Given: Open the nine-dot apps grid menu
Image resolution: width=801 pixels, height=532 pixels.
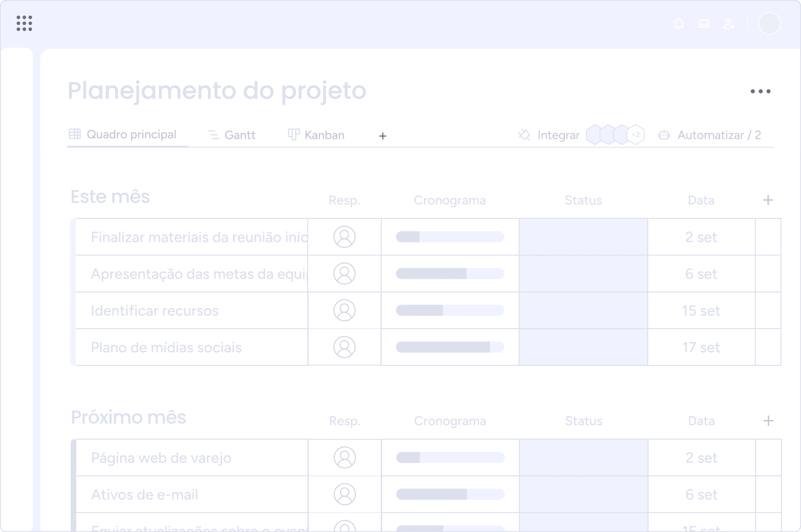Looking at the screenshot, I should (x=24, y=23).
